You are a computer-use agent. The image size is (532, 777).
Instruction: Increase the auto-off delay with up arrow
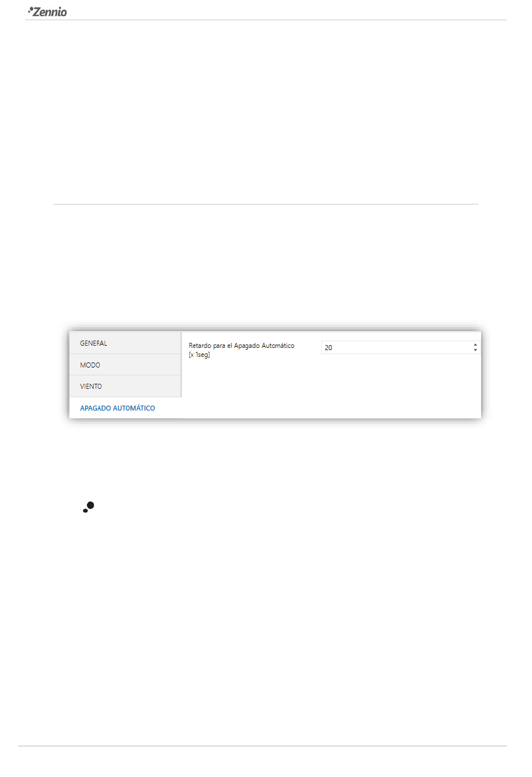pos(475,345)
